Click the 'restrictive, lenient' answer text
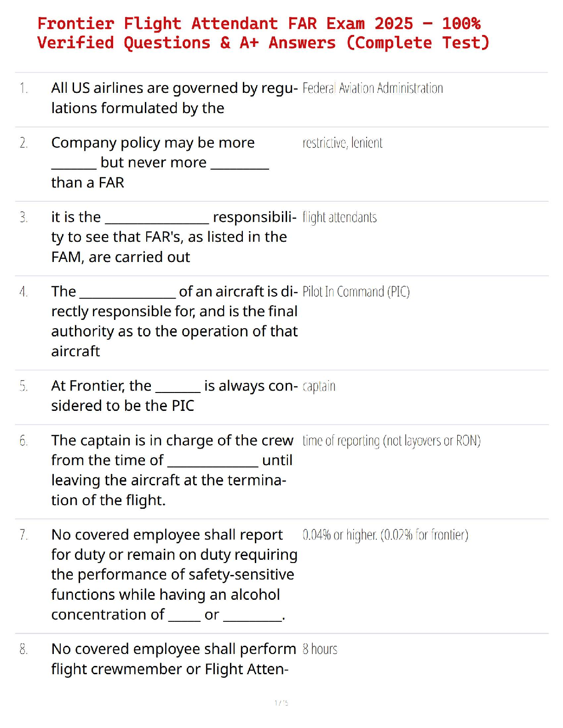563x728 pixels. click(x=342, y=143)
